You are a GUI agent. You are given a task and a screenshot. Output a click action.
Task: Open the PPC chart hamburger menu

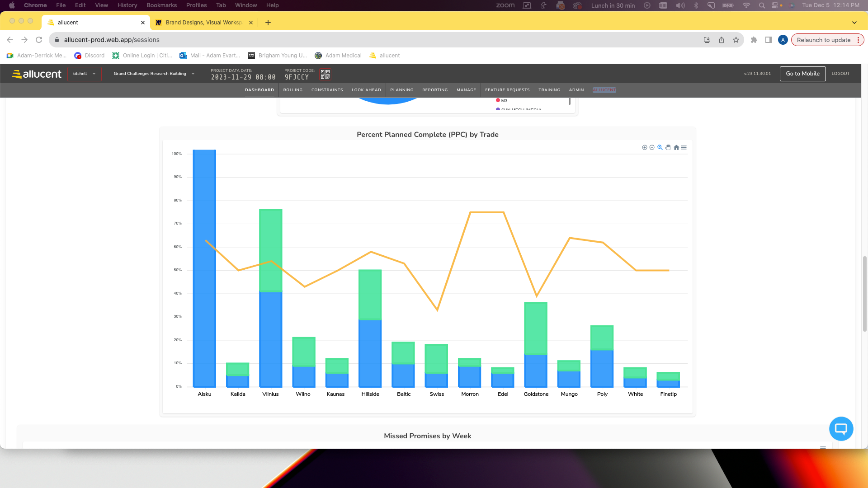coord(684,147)
